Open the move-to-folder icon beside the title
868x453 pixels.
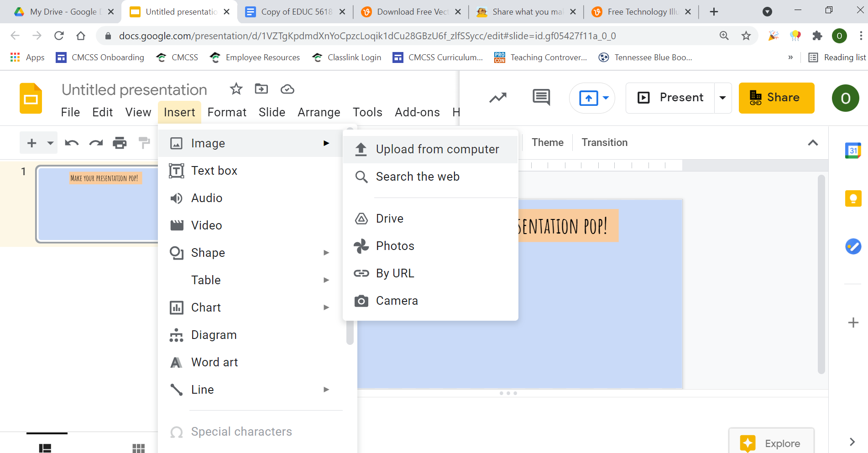coord(261,89)
